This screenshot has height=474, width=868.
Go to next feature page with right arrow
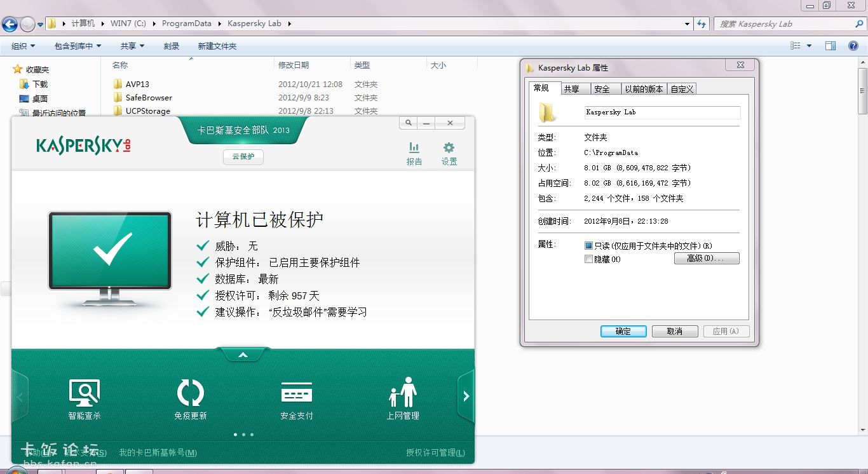(x=466, y=396)
